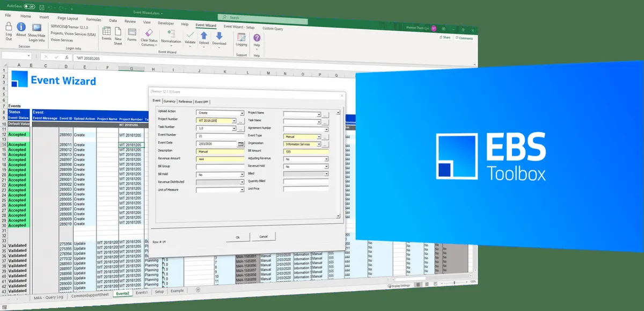Click Ok in the Event dialog
Screen dimensions: 644x311
tap(237, 236)
